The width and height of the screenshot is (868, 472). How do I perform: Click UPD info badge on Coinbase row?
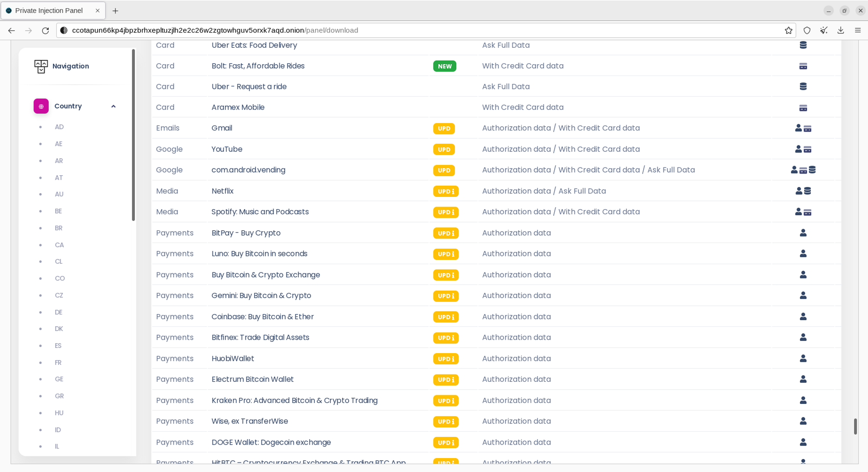pyautogui.click(x=446, y=317)
